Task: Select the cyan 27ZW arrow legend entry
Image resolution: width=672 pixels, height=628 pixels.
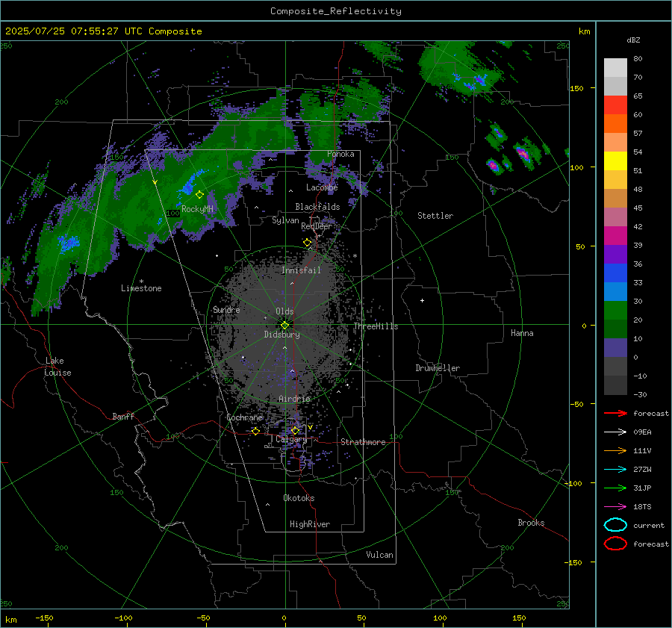Action: pyautogui.click(x=615, y=469)
